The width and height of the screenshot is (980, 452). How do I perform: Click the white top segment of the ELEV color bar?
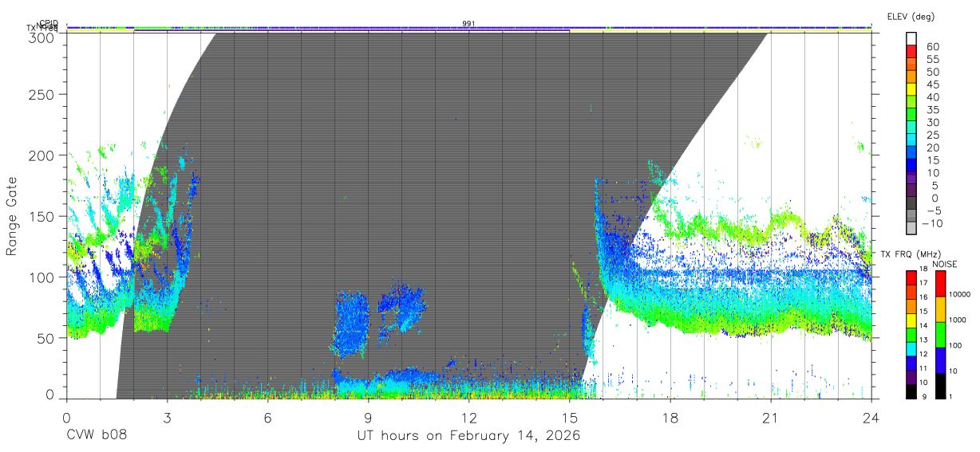(911, 38)
